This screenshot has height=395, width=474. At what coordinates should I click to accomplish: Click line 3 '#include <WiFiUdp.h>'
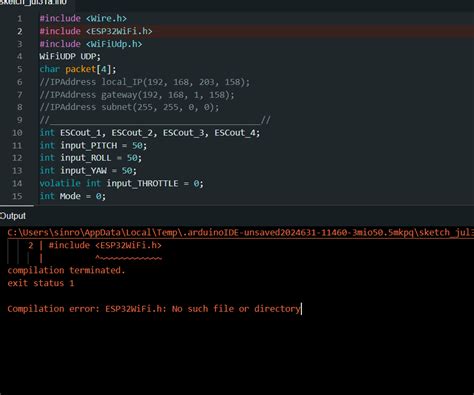(x=91, y=44)
